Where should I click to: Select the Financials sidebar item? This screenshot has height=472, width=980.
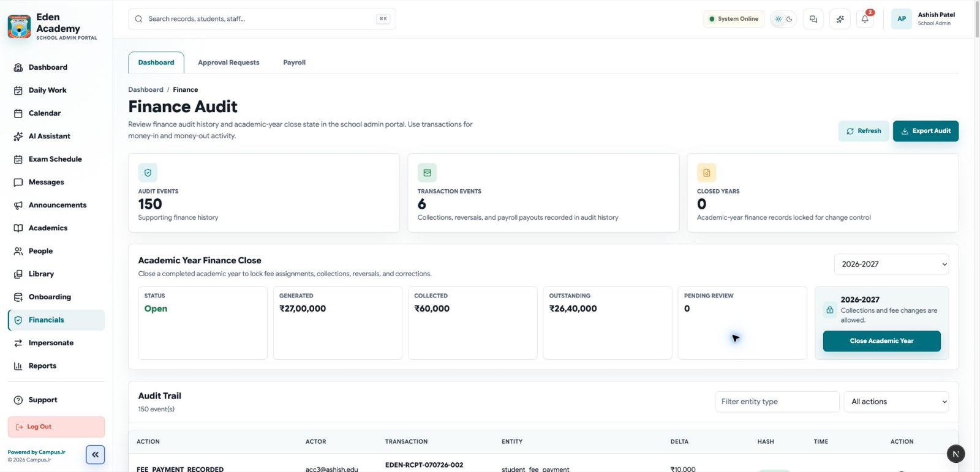pyautogui.click(x=56, y=320)
